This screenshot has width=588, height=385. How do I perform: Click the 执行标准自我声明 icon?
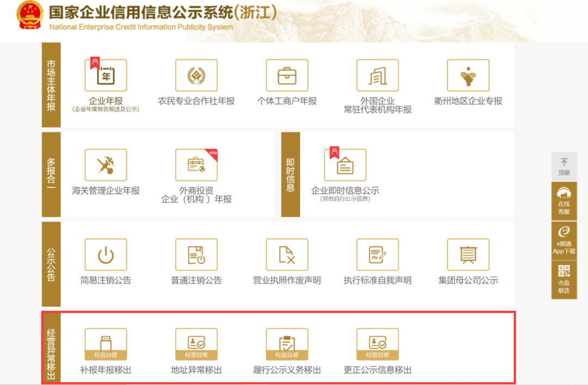(377, 255)
